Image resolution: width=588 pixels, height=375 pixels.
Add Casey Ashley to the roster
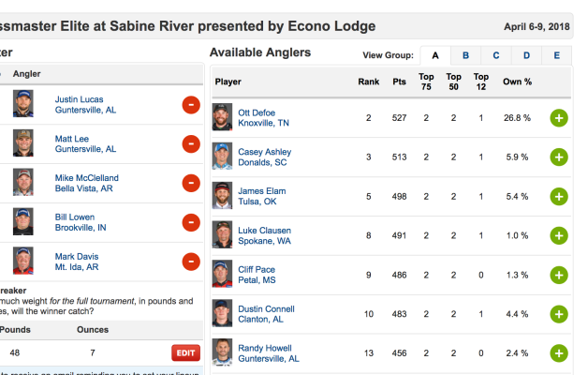pyautogui.click(x=559, y=157)
